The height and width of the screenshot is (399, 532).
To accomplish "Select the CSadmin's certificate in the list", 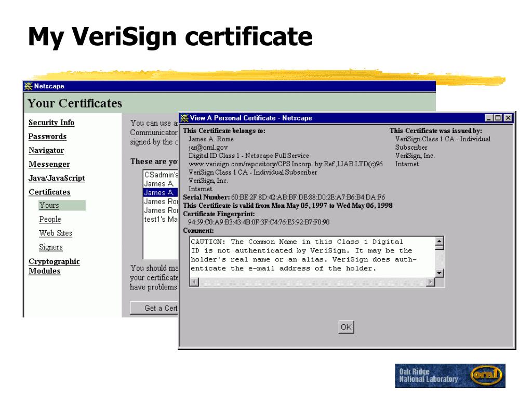I will point(161,175).
